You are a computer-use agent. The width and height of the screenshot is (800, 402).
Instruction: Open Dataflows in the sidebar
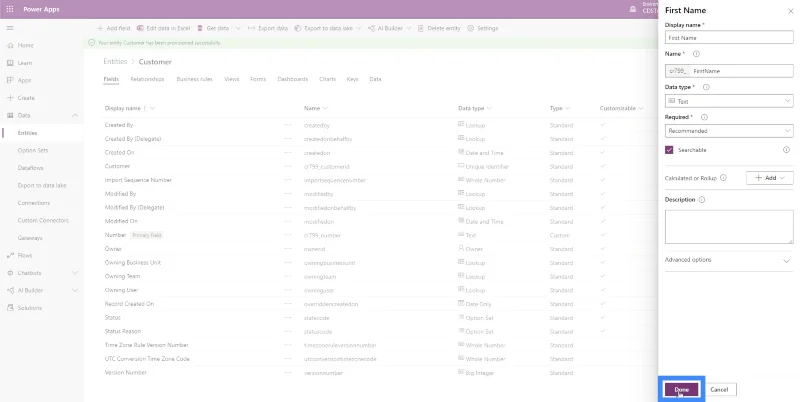point(31,168)
